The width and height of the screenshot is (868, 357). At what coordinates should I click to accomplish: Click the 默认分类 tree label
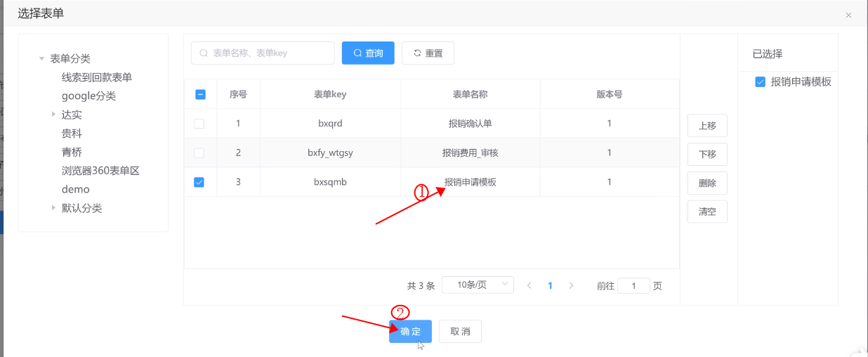click(81, 208)
